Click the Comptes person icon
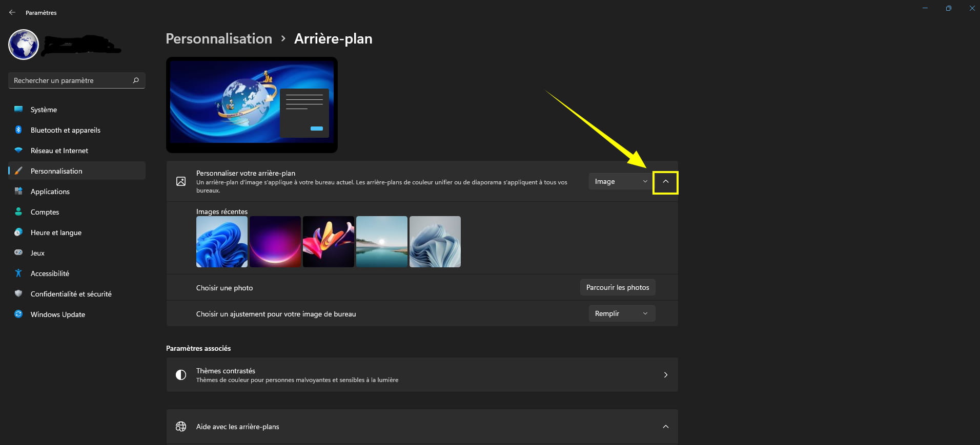Screen dimensions: 980x445 click(18, 211)
